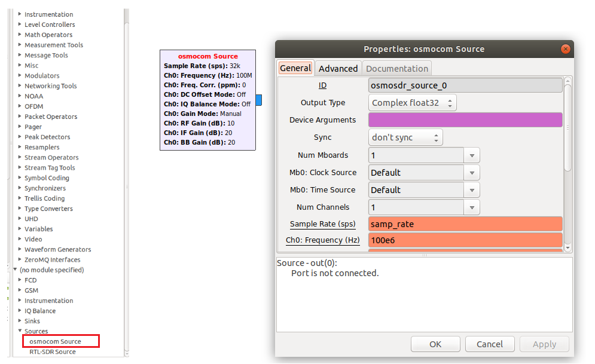
Task: Select the Trellis Coding tree item
Action: (44, 198)
